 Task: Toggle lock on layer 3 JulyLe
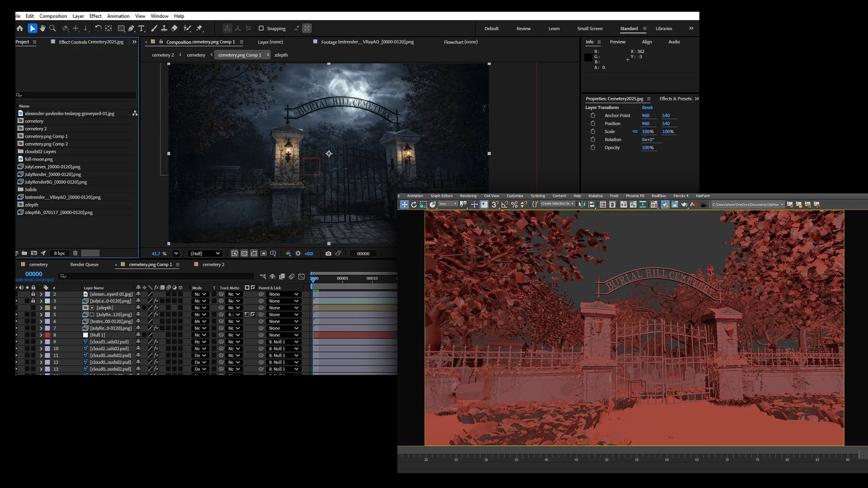[33, 301]
